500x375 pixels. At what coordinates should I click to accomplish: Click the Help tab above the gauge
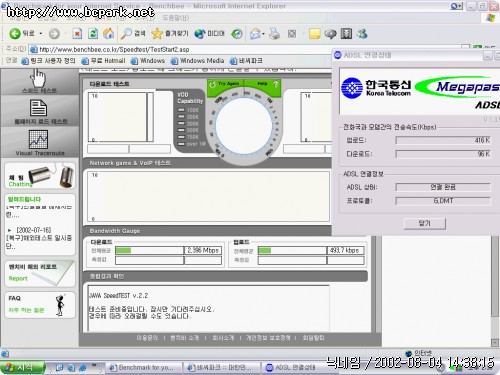click(263, 84)
